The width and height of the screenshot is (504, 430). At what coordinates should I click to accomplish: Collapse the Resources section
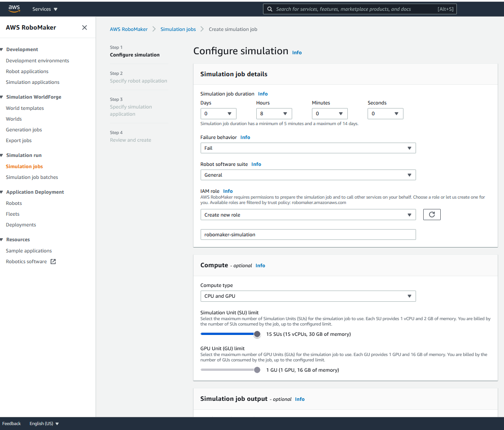click(2, 239)
